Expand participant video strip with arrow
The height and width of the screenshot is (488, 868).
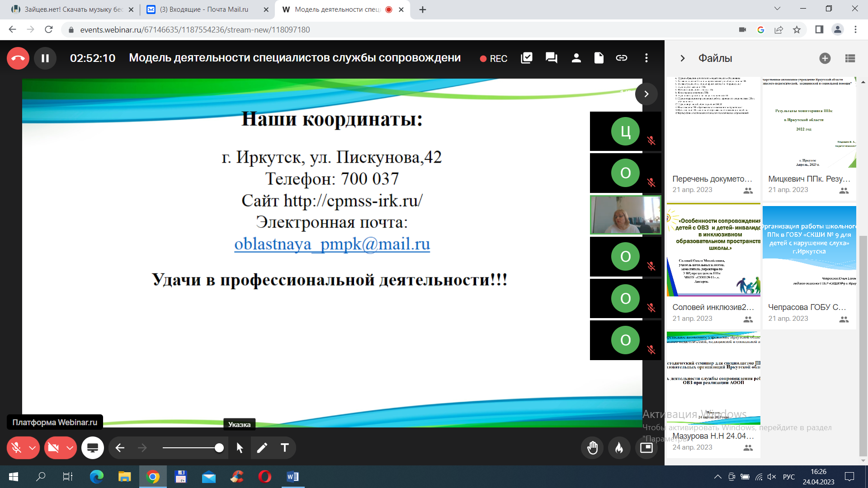pyautogui.click(x=646, y=94)
